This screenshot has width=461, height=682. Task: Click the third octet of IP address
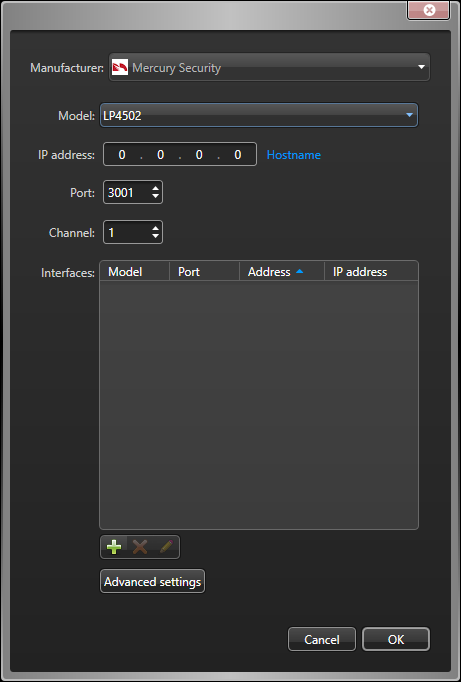coord(199,154)
